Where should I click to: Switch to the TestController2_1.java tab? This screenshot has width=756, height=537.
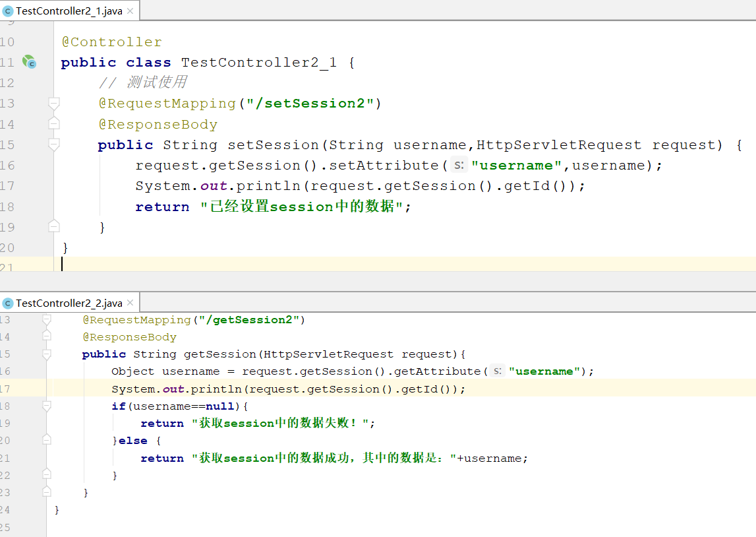coord(69,11)
